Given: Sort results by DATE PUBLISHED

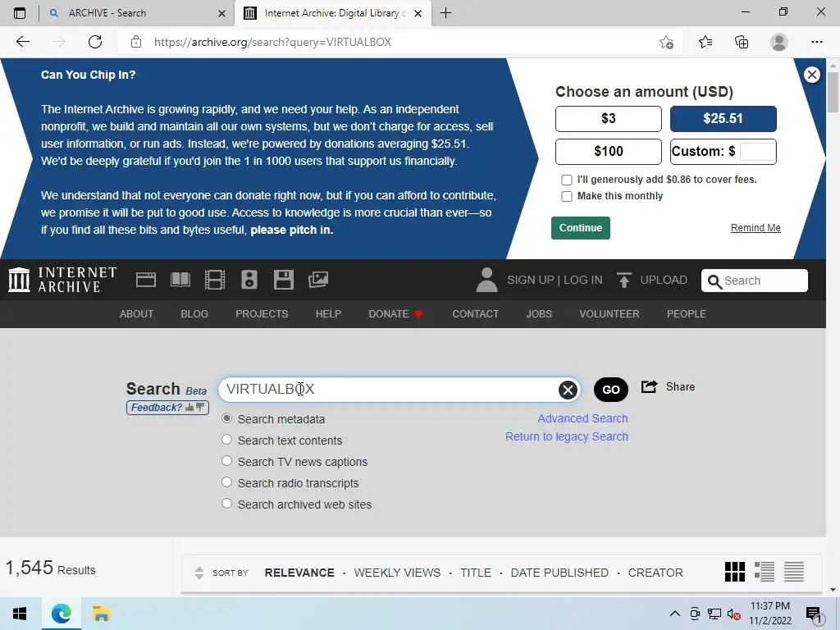Looking at the screenshot, I should coord(559,573).
